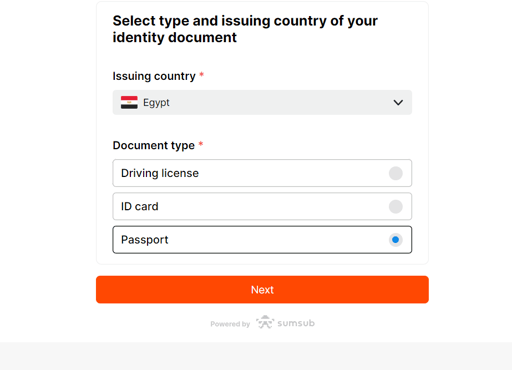Click the Sumsub logo icon
512x370 pixels.
pyautogui.click(x=265, y=322)
